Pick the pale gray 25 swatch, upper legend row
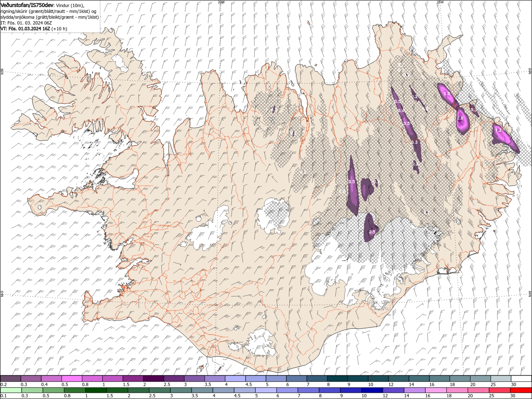Image resolution: width=532 pixels, height=399 pixels. pyautogui.click(x=501, y=379)
